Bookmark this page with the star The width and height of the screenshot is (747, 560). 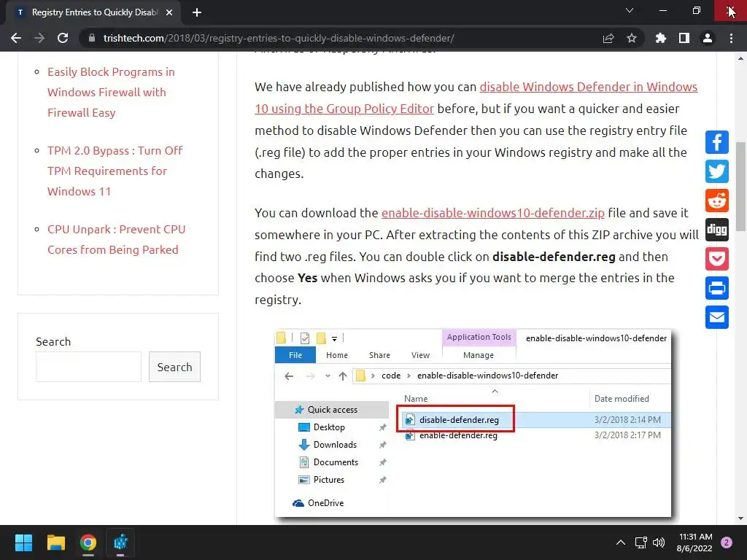(632, 38)
